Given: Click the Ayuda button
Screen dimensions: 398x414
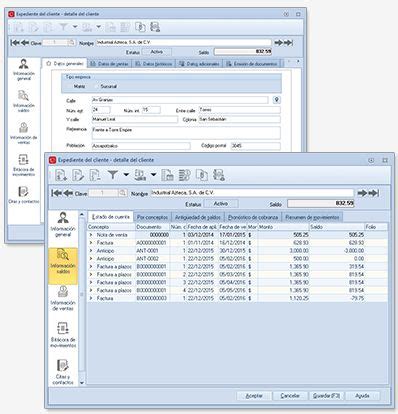Looking at the screenshot, I should pyautogui.click(x=362, y=396).
